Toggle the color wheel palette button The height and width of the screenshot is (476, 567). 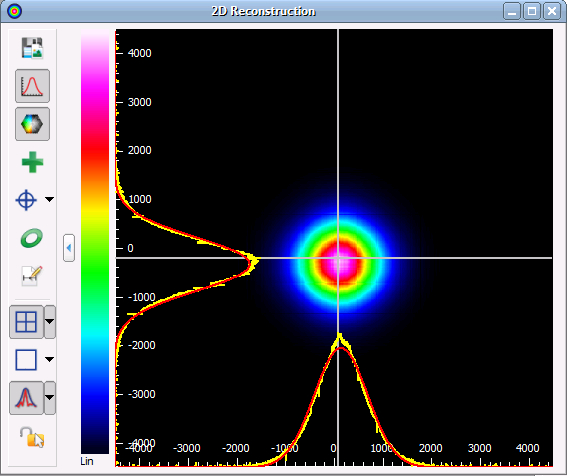33,124
